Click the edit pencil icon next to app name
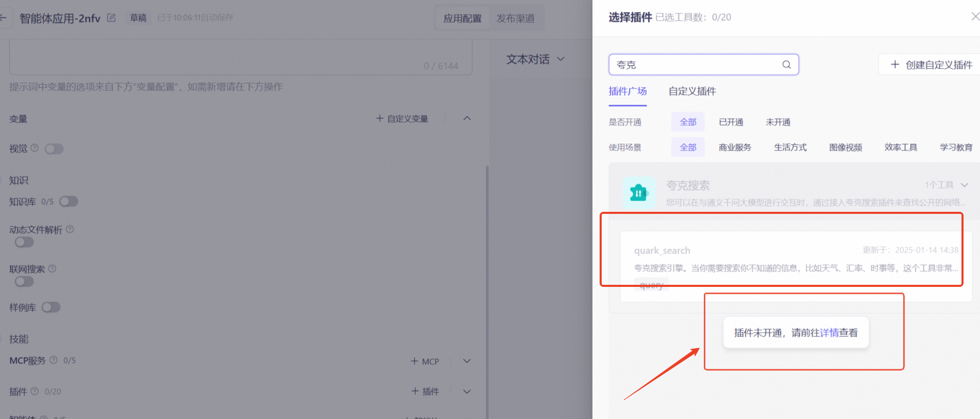The image size is (980, 419). pos(111,18)
